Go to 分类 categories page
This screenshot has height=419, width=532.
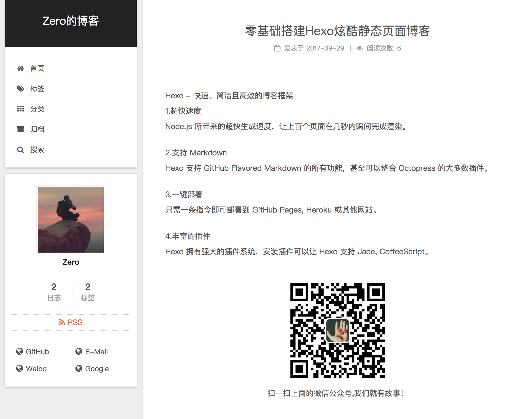[x=37, y=109]
